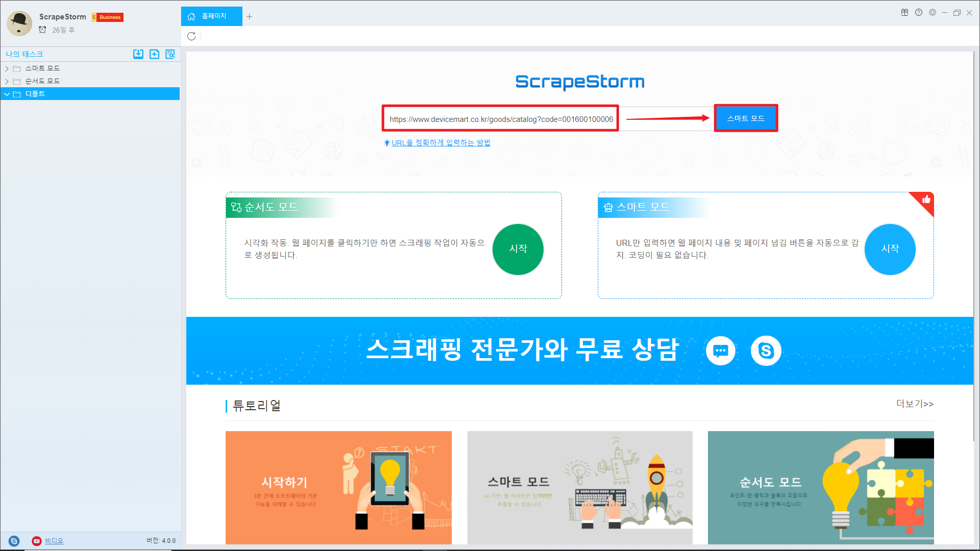Image resolution: width=980 pixels, height=551 pixels.
Task: Click the YouTube video icon
Action: pyautogui.click(x=37, y=541)
